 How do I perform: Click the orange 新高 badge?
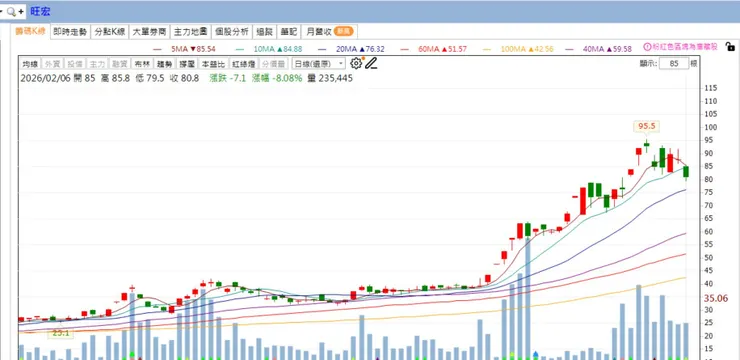pos(344,32)
